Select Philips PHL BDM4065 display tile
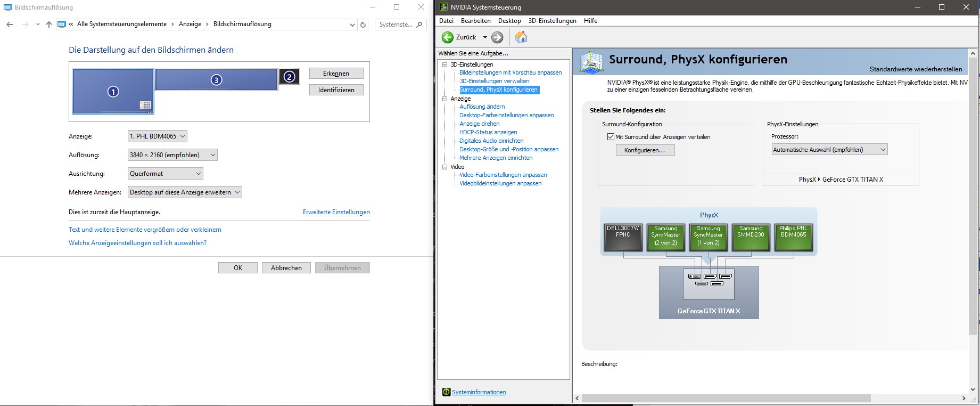The image size is (980, 406). coord(793,238)
